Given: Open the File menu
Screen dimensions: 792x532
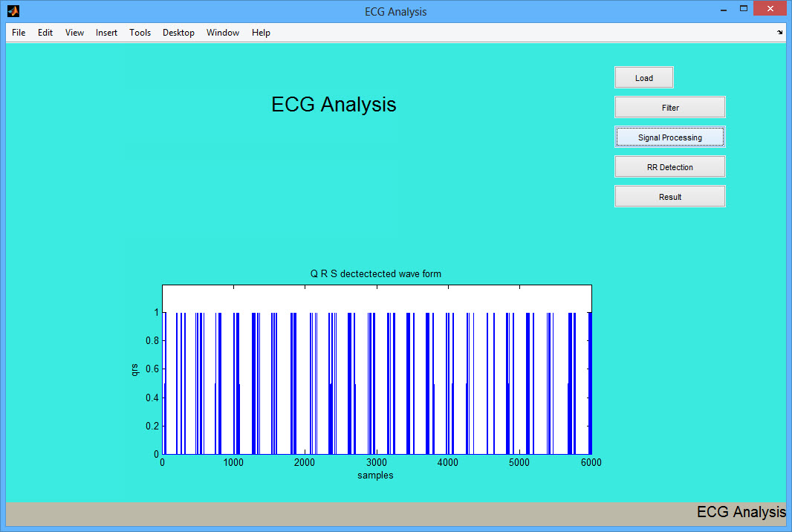Looking at the screenshot, I should pyautogui.click(x=19, y=33).
